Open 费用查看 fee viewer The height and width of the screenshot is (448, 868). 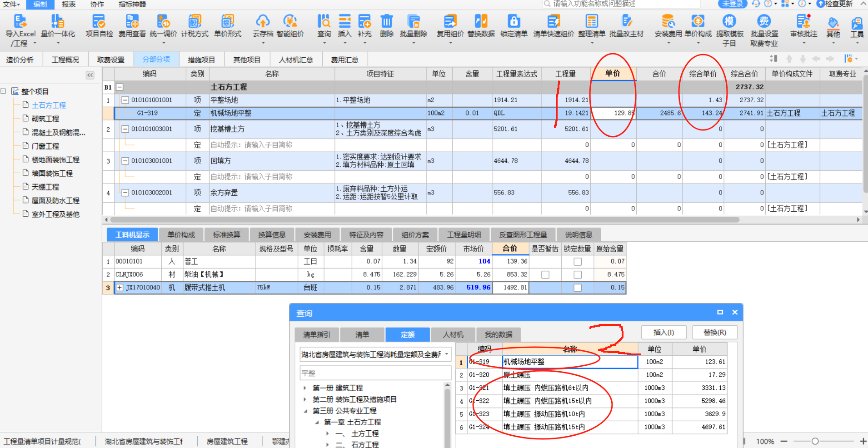[x=132, y=25]
